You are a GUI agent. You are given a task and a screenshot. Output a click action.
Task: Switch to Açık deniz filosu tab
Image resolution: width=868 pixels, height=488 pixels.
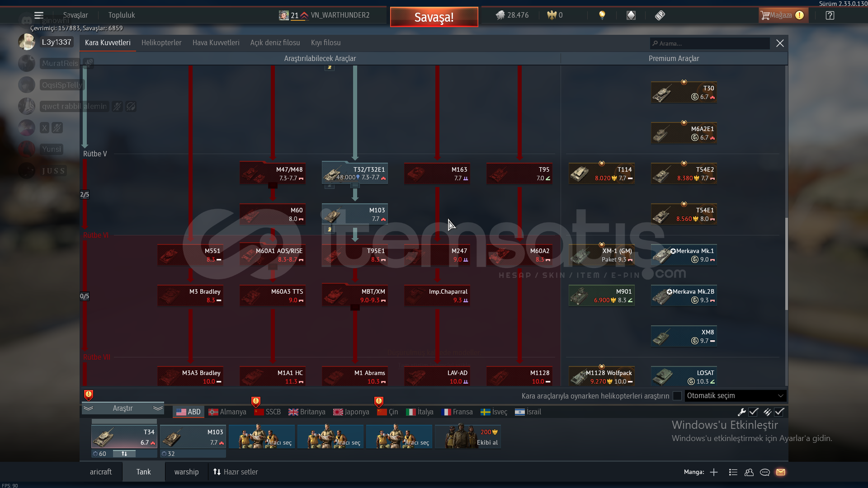[x=275, y=43]
